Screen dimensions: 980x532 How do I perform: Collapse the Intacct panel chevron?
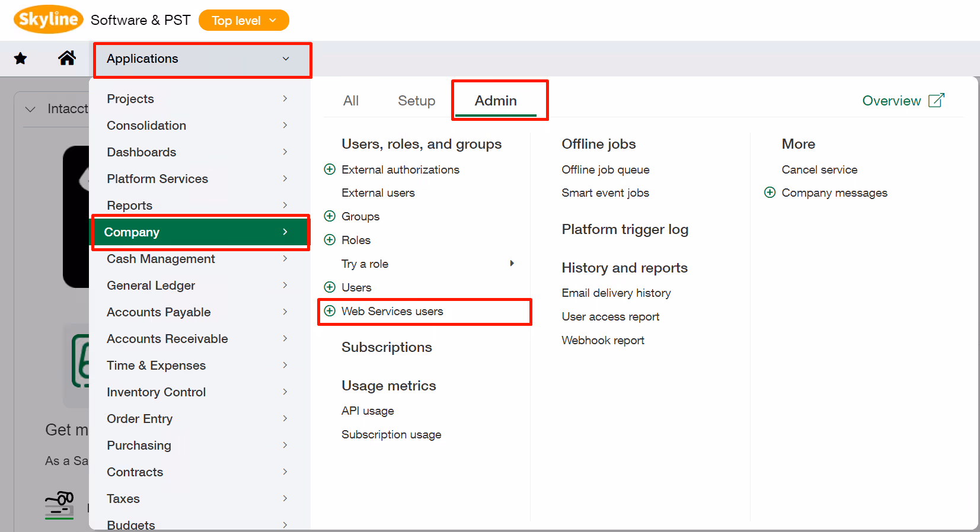30,109
